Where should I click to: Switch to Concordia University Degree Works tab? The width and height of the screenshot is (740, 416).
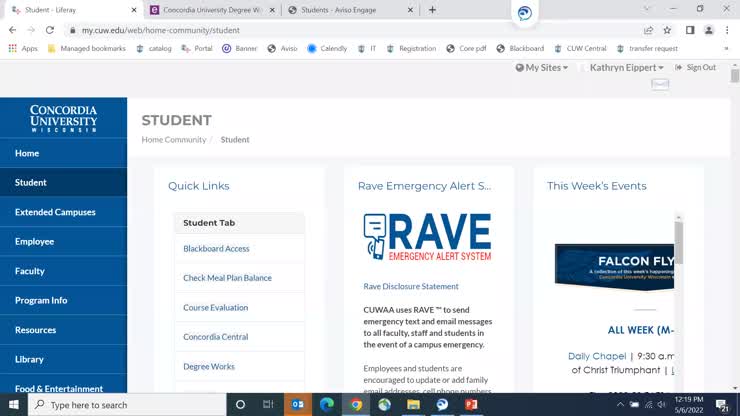(211, 10)
